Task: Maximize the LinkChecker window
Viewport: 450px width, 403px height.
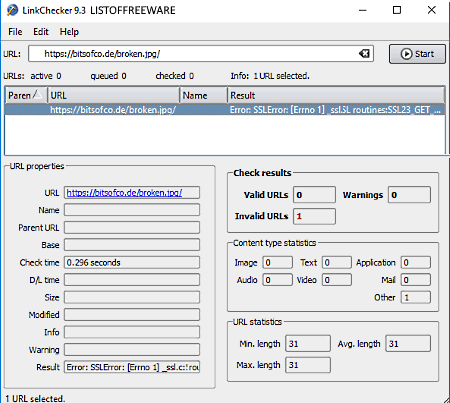Action: (x=397, y=10)
